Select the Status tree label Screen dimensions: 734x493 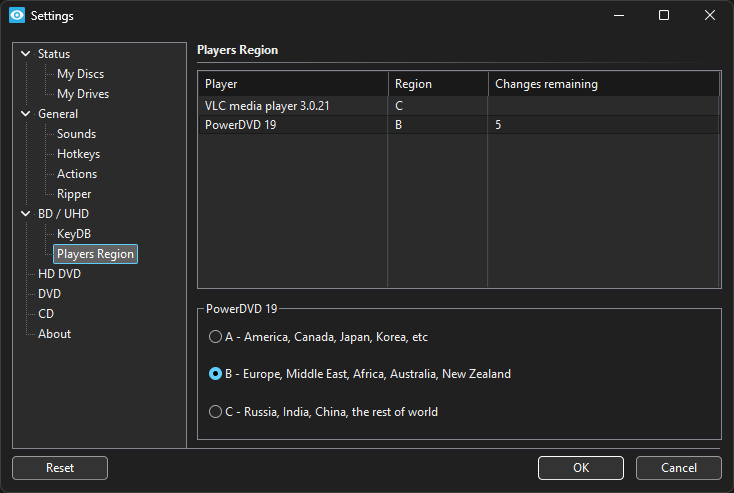pyautogui.click(x=54, y=54)
